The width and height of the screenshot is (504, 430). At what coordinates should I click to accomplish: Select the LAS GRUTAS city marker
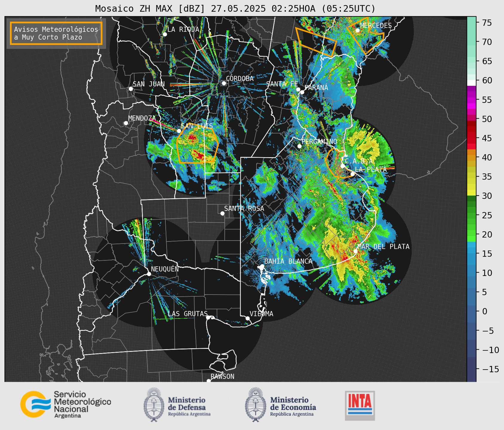(x=208, y=317)
